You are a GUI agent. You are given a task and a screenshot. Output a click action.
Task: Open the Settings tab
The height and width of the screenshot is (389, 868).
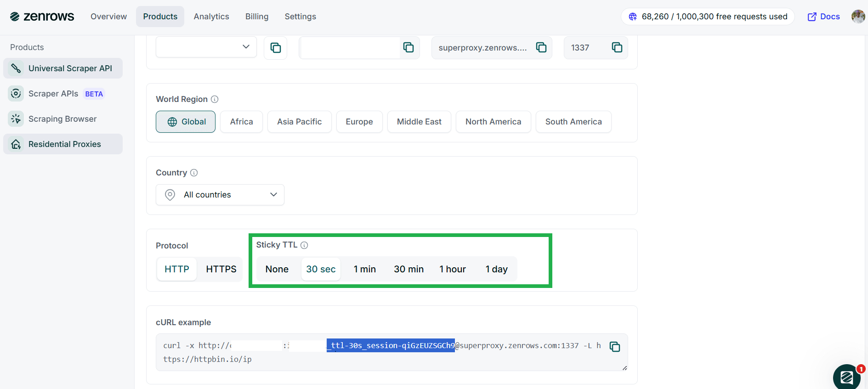(300, 17)
